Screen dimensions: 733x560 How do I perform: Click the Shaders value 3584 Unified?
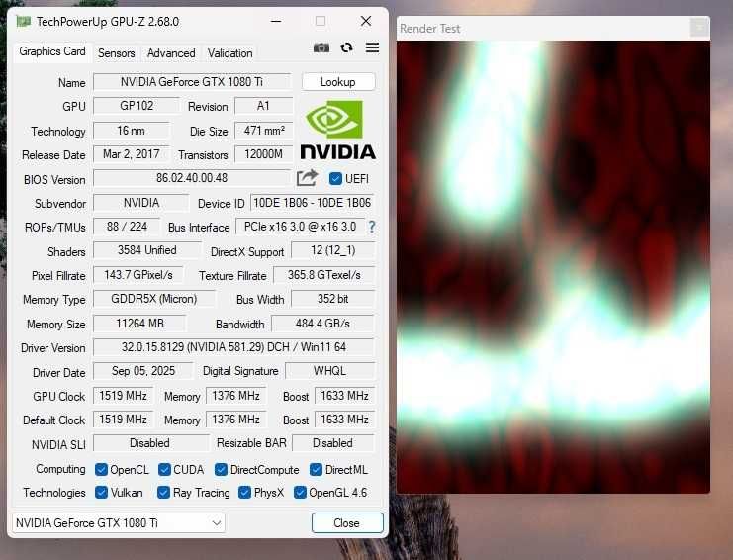[x=147, y=250]
